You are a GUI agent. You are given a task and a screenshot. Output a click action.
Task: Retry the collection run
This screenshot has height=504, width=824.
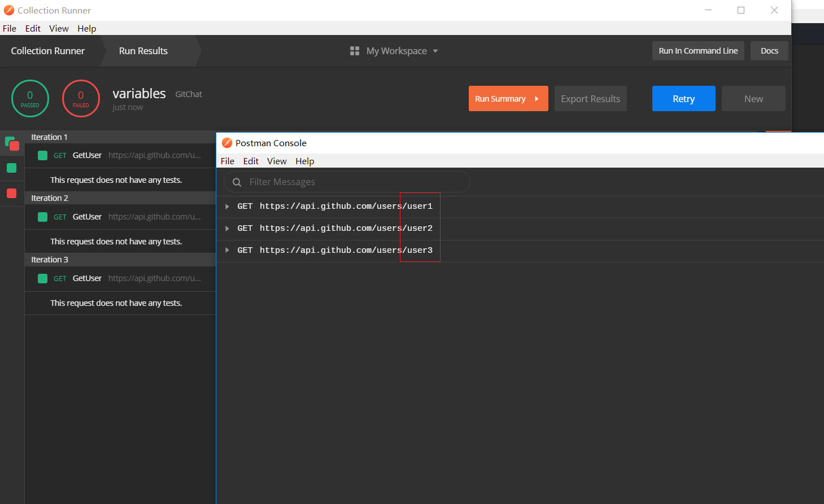tap(684, 99)
